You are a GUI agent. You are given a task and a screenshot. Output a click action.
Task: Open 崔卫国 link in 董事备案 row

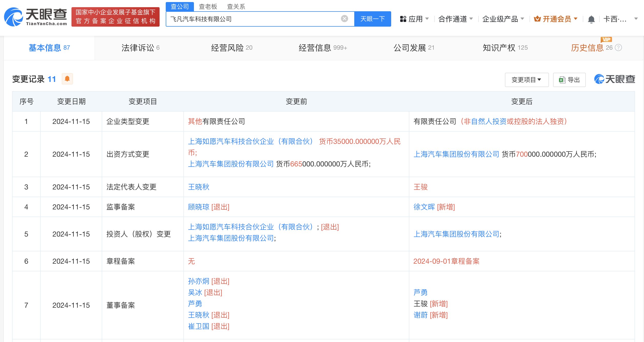199,326
